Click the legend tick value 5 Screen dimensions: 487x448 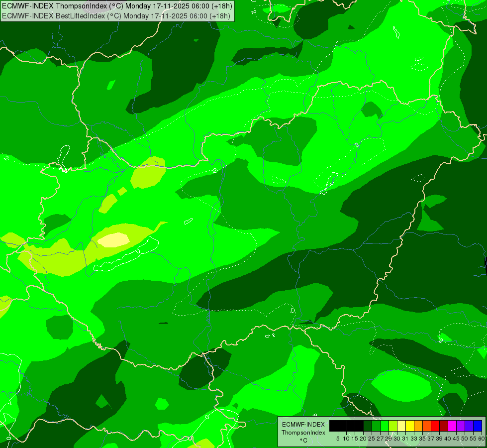tap(338, 439)
